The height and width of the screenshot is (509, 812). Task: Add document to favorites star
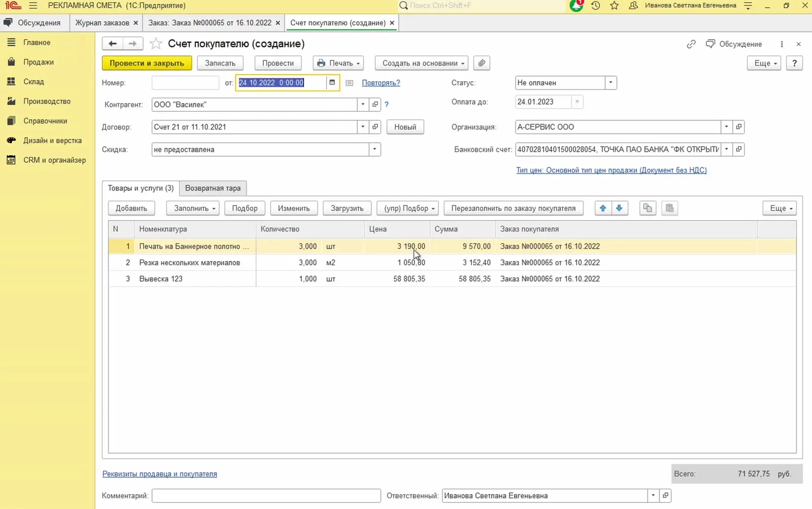[x=156, y=44]
